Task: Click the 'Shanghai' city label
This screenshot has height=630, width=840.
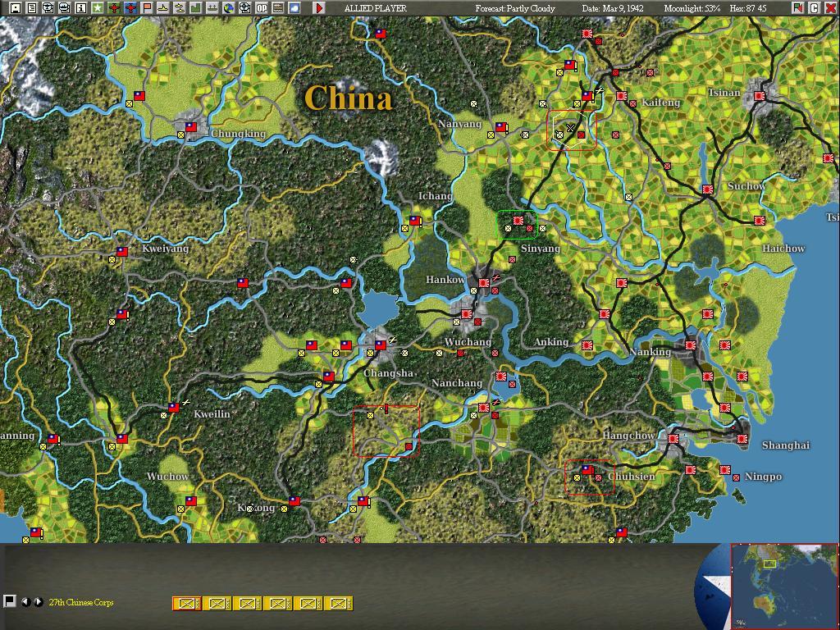Action: [785, 445]
